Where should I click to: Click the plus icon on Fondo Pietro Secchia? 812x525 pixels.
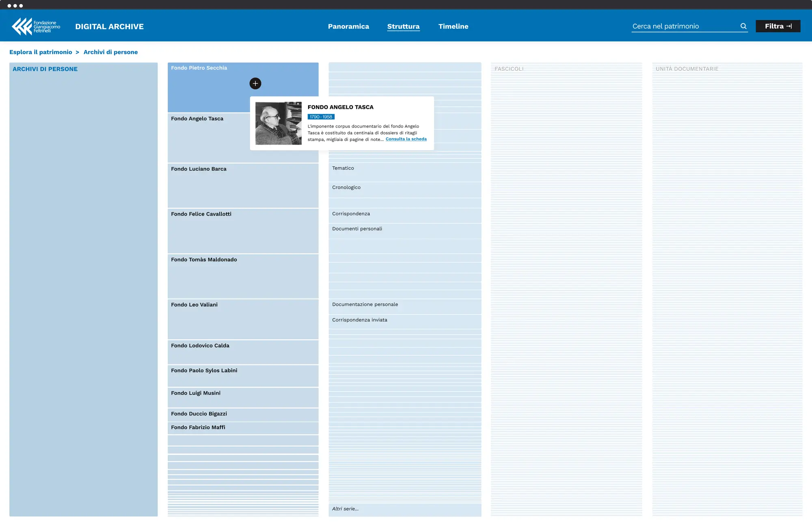coord(255,83)
